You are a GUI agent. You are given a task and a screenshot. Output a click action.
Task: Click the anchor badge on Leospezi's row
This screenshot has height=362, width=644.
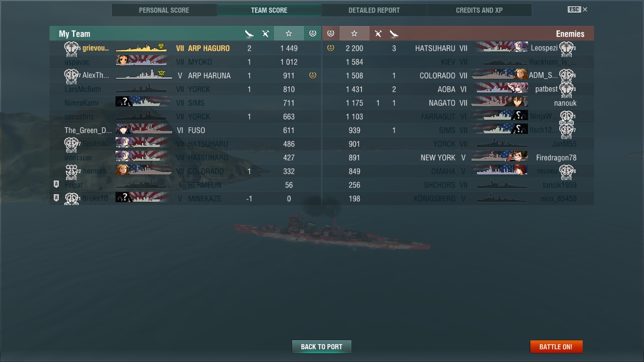coord(330,48)
